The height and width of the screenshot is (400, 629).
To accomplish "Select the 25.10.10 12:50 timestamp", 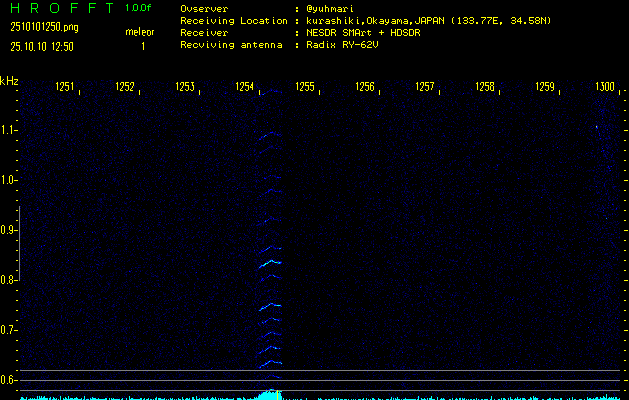I will click(x=42, y=46).
